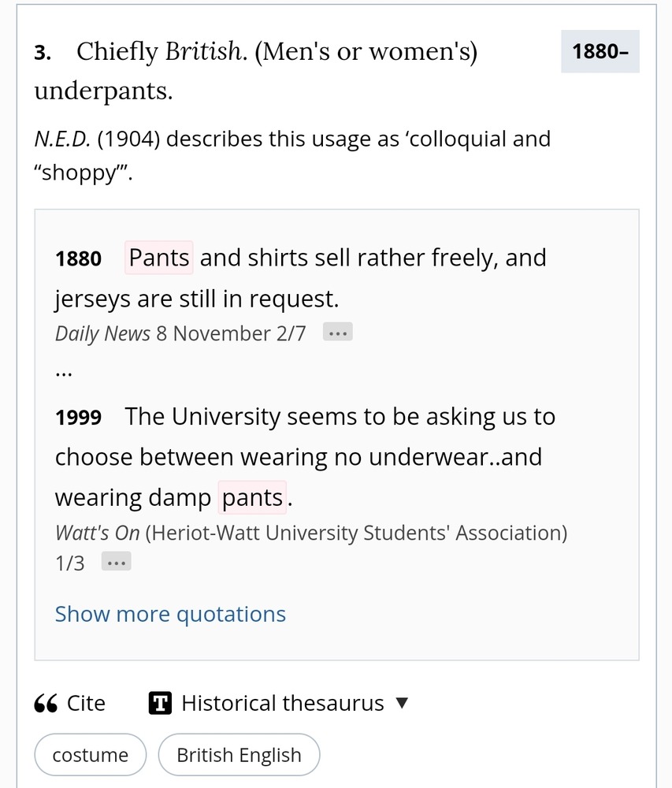
Task: Click the Cite label text
Action: pos(86,703)
